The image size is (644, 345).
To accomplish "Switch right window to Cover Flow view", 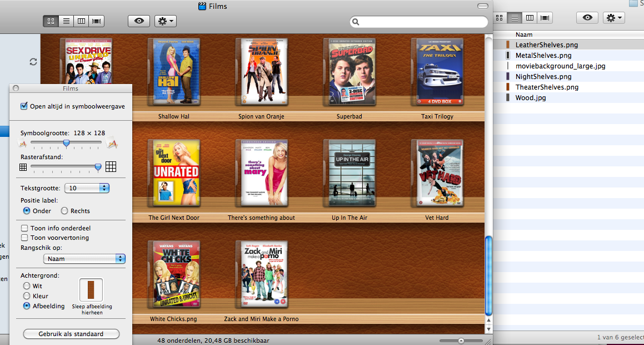I will 545,18.
